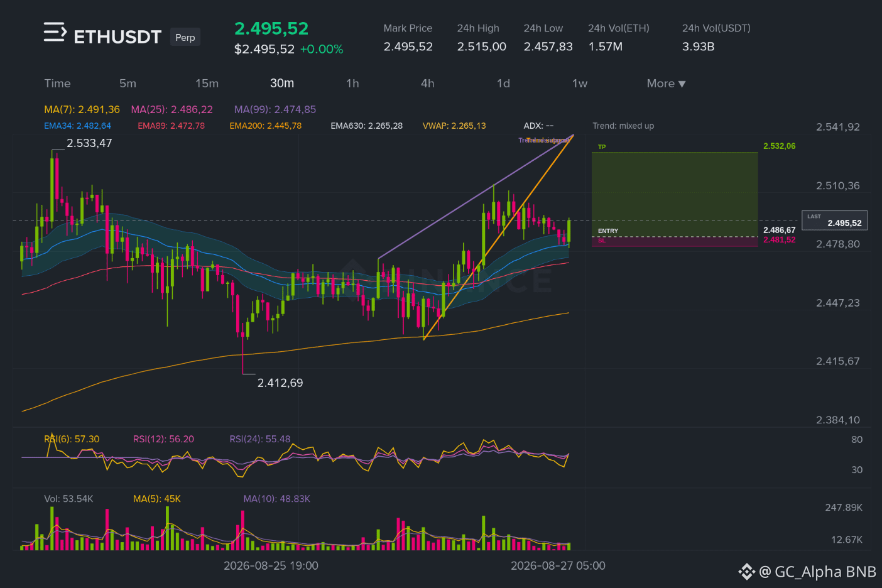The height and width of the screenshot is (588, 882).
Task: Click the green TP take-profit zone
Action: 675,194
